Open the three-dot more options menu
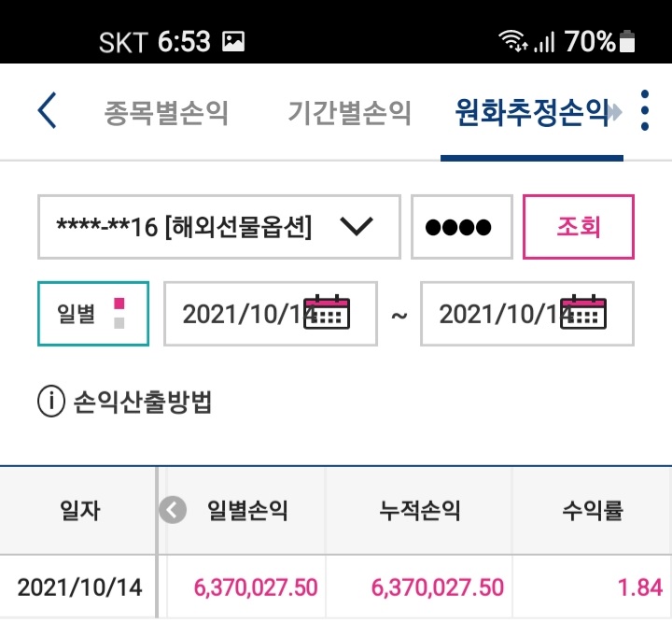 (645, 110)
